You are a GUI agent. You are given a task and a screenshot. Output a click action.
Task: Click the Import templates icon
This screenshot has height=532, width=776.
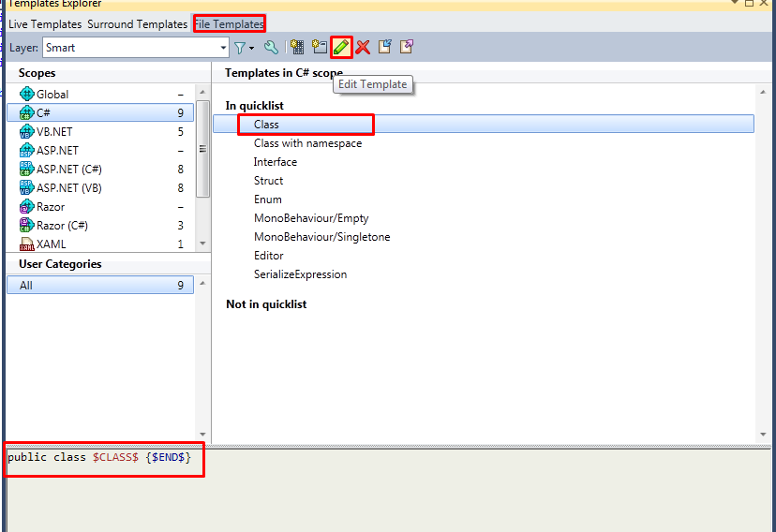tap(385, 47)
